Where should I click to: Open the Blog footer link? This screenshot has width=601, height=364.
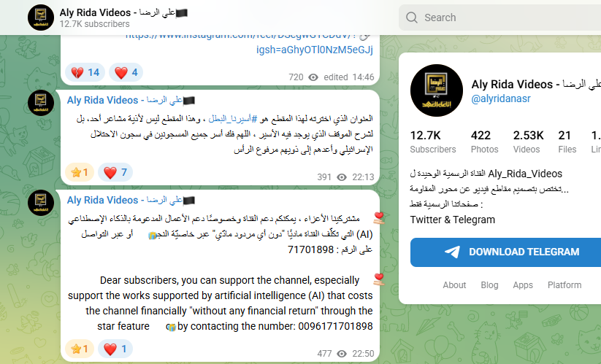pos(489,285)
